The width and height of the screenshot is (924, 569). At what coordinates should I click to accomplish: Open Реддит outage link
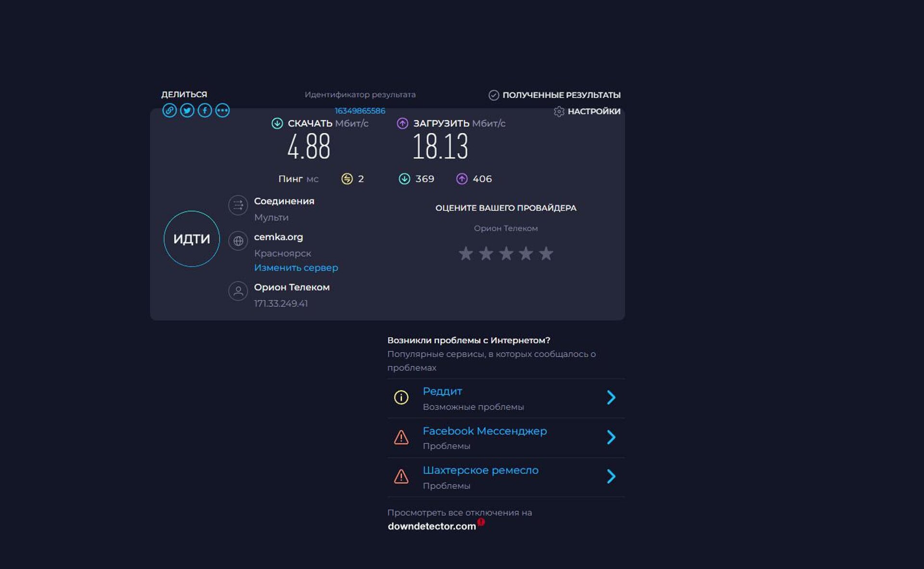(x=442, y=391)
